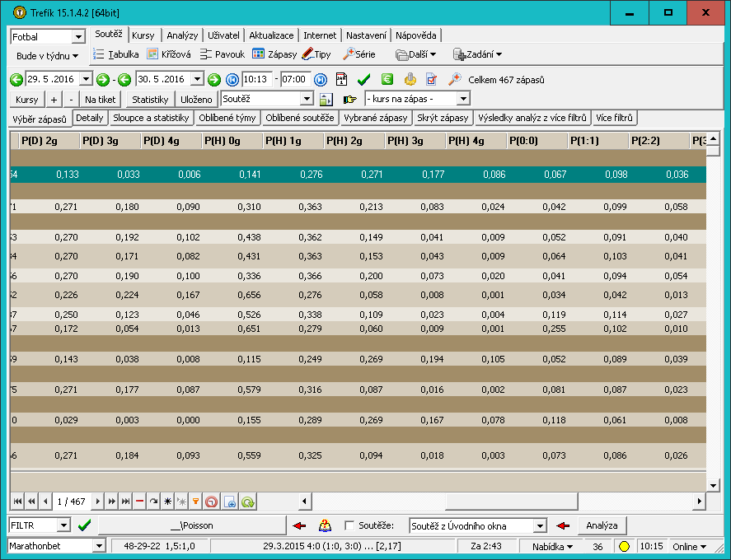Enable the Soutěže checkbox

(x=349, y=525)
